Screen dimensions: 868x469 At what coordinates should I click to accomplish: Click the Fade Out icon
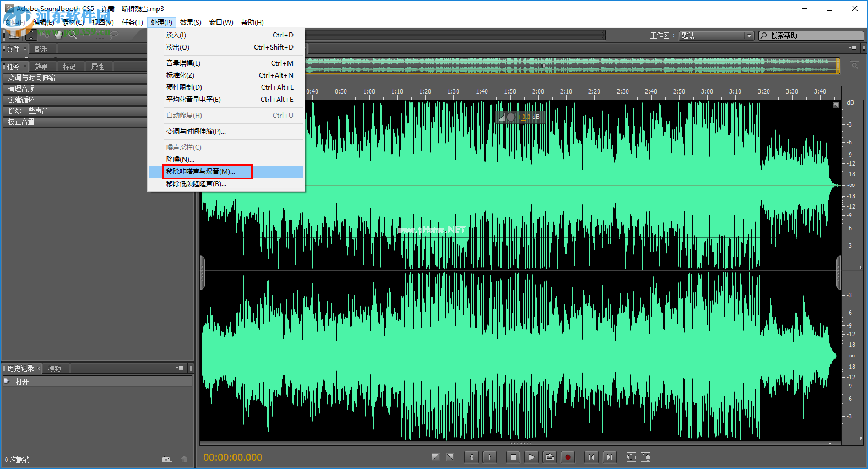(x=450, y=457)
